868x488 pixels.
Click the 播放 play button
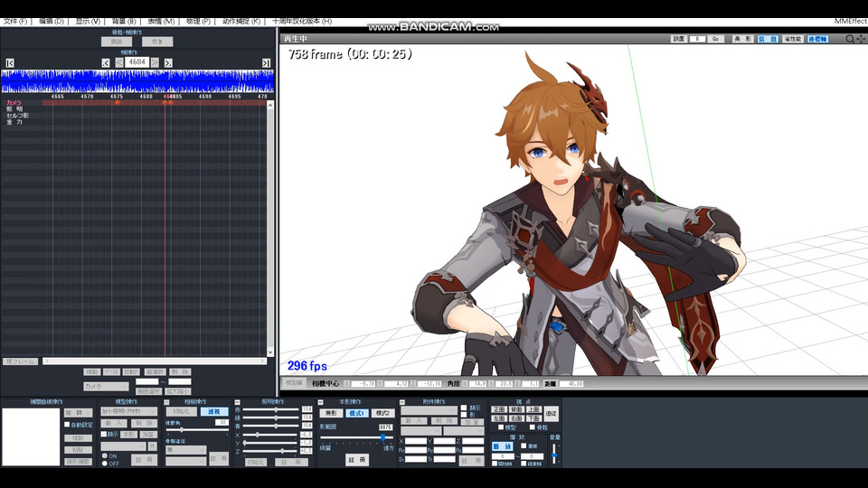tap(503, 446)
